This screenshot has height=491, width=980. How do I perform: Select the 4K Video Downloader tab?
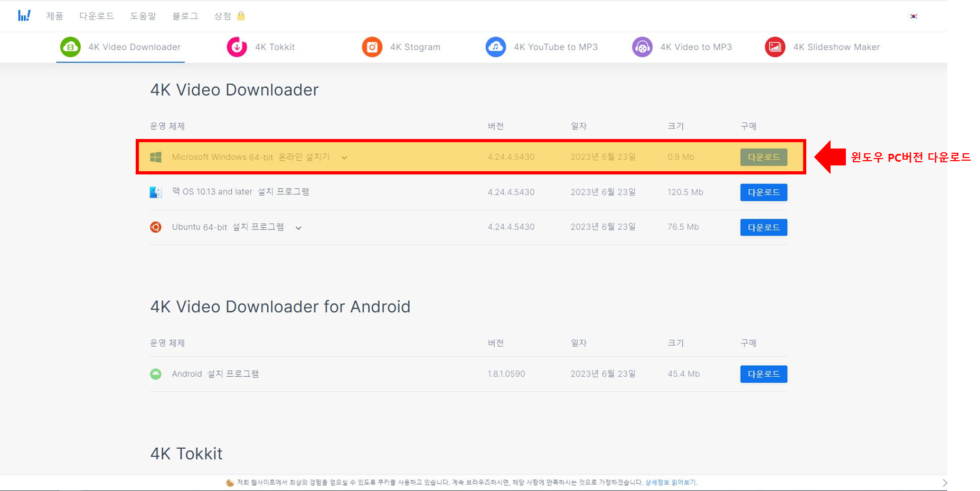coord(120,47)
